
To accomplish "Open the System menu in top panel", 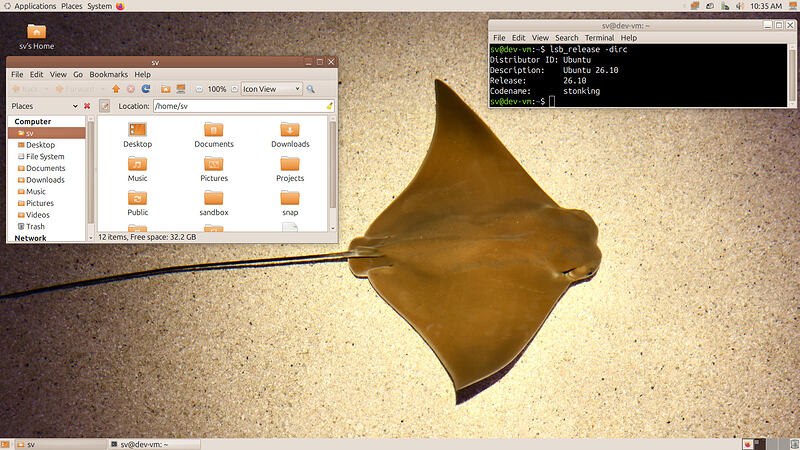I will point(99,6).
